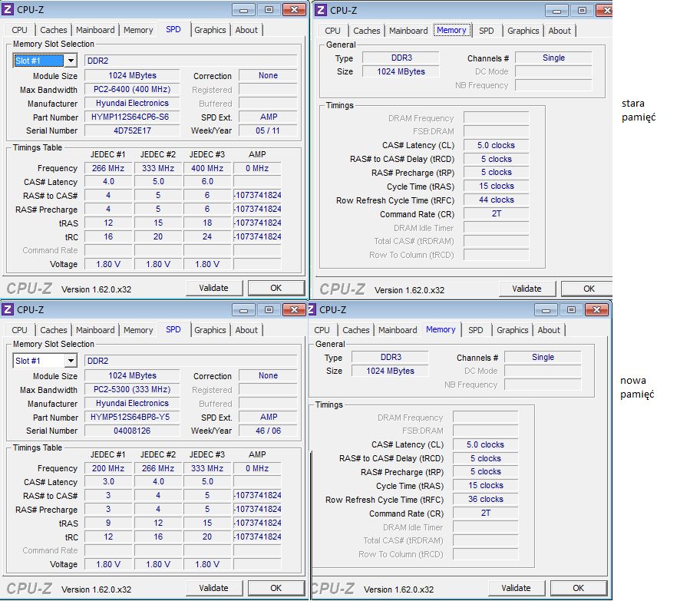
Task: Open Graphics tab in top-left window
Action: [210, 30]
